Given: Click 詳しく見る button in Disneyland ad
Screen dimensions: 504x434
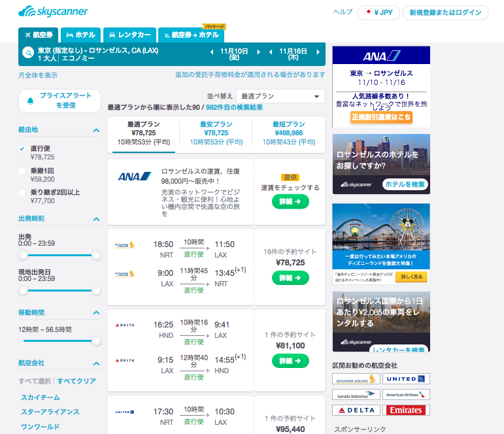Looking at the screenshot, I should tap(411, 276).
